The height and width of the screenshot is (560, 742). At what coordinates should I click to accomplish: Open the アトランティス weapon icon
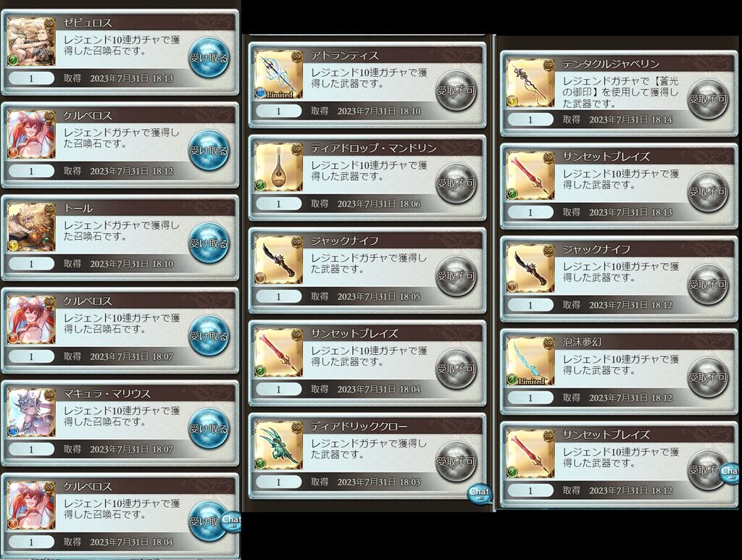(x=278, y=75)
